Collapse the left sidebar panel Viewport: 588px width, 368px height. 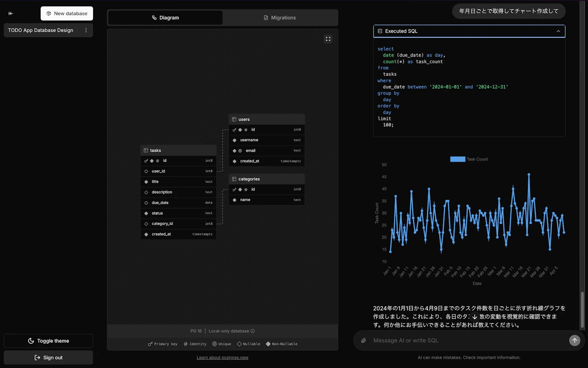click(x=11, y=14)
